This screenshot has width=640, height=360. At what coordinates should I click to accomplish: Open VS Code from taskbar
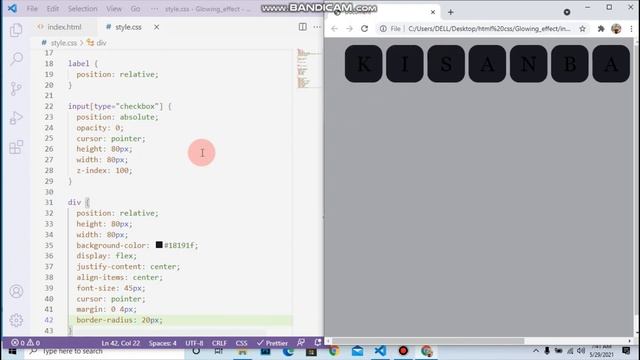[x=380, y=351]
